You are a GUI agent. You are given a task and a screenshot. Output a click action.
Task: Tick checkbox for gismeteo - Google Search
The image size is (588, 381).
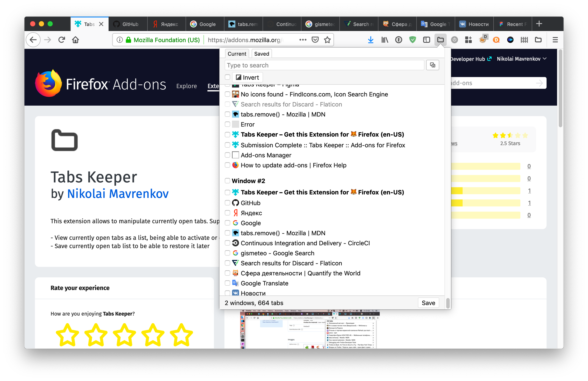tap(227, 253)
